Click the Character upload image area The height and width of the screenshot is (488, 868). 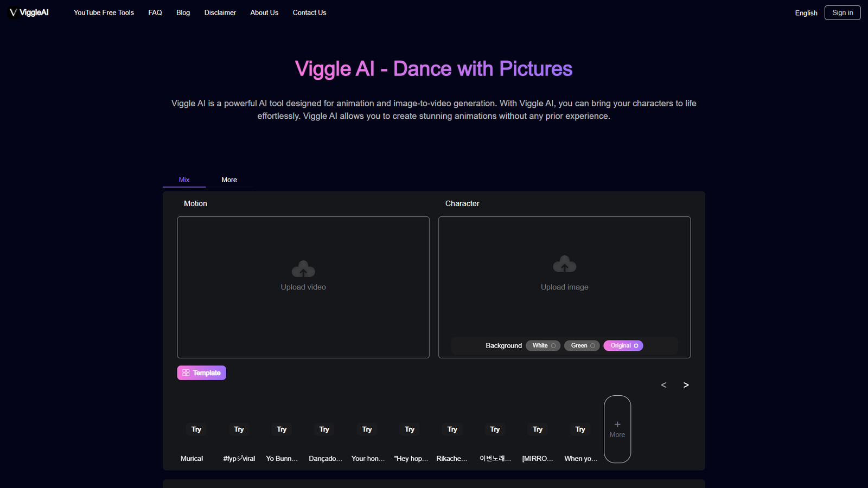(x=565, y=287)
